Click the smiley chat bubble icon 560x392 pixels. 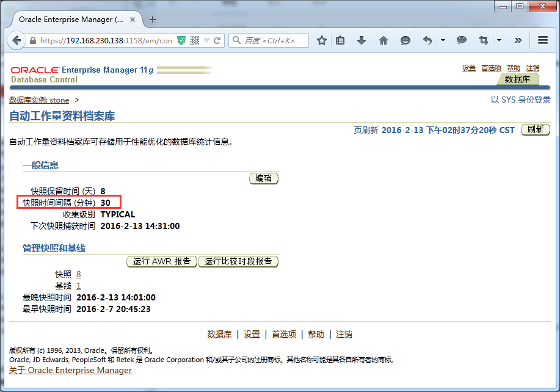pos(405,40)
